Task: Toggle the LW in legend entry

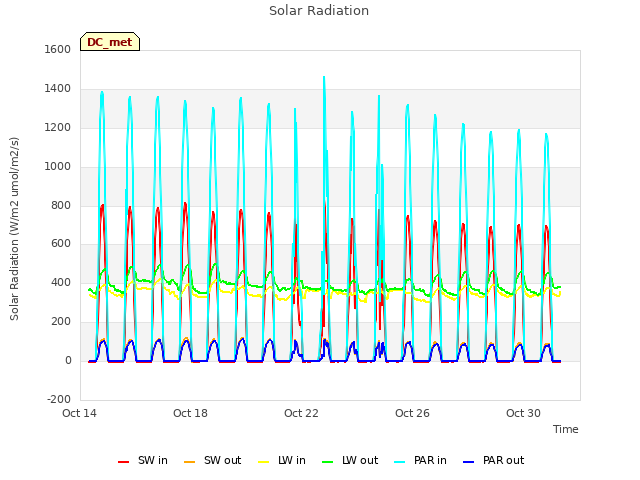Action: click(x=282, y=460)
